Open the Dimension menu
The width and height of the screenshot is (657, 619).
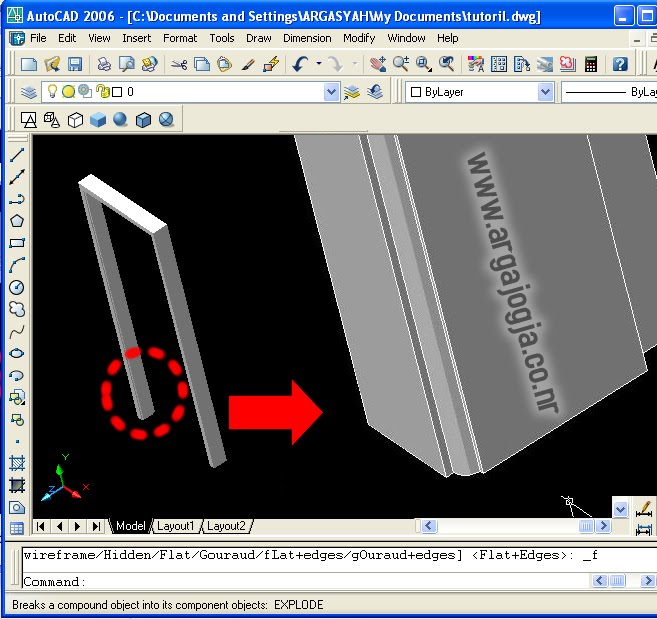tap(307, 38)
